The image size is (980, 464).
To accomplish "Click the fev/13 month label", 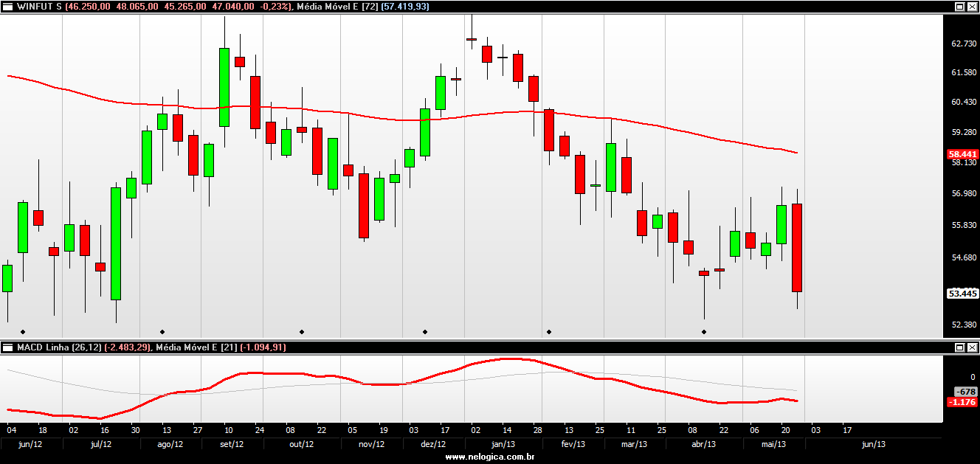I will coord(573,444).
